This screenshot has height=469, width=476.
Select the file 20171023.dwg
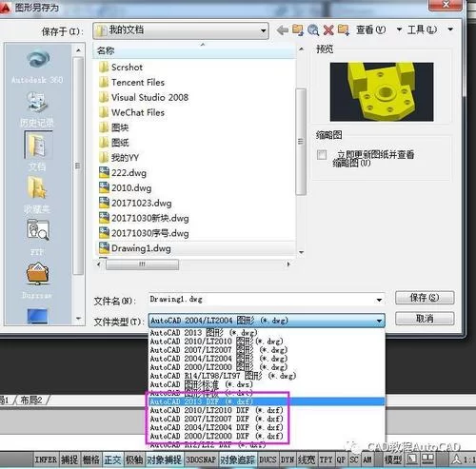pos(135,203)
